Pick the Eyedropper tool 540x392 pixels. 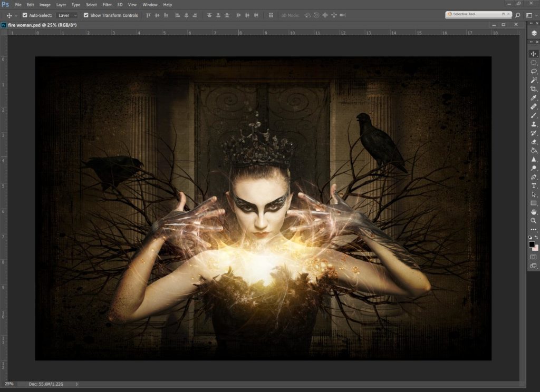(x=534, y=98)
